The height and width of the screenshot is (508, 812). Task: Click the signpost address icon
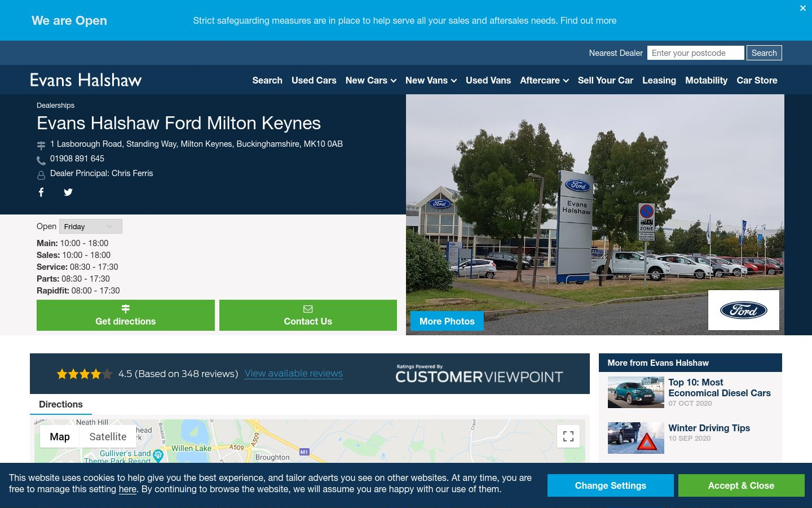41,146
